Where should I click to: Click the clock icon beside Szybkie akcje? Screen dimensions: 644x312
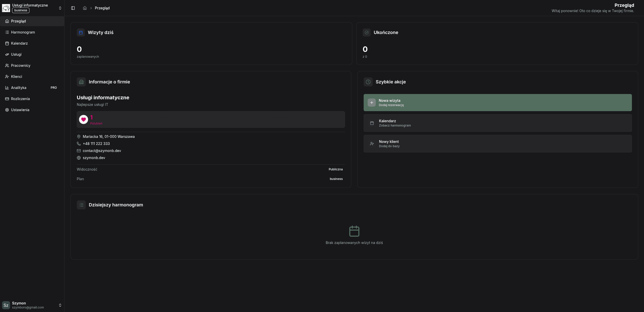point(368,82)
